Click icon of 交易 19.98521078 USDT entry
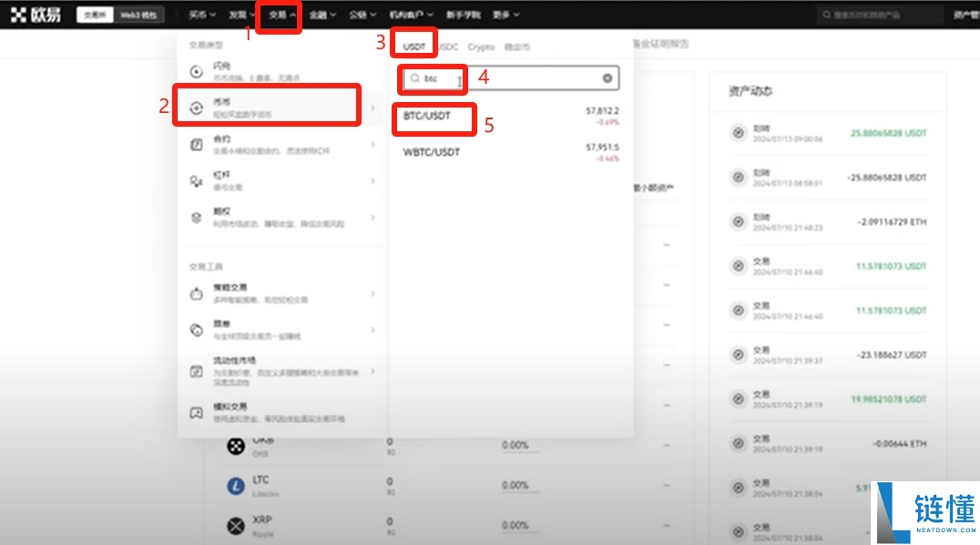 click(738, 399)
